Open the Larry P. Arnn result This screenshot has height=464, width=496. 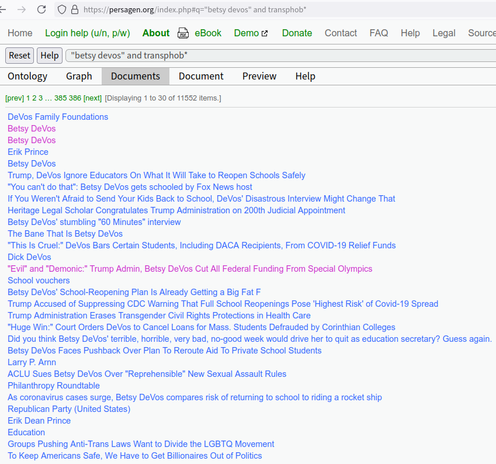(x=32, y=362)
